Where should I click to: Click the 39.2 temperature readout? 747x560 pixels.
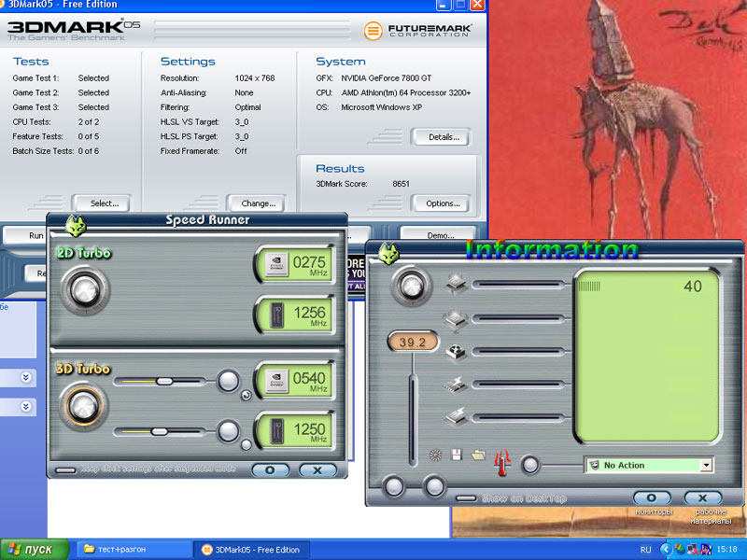pyautogui.click(x=413, y=342)
